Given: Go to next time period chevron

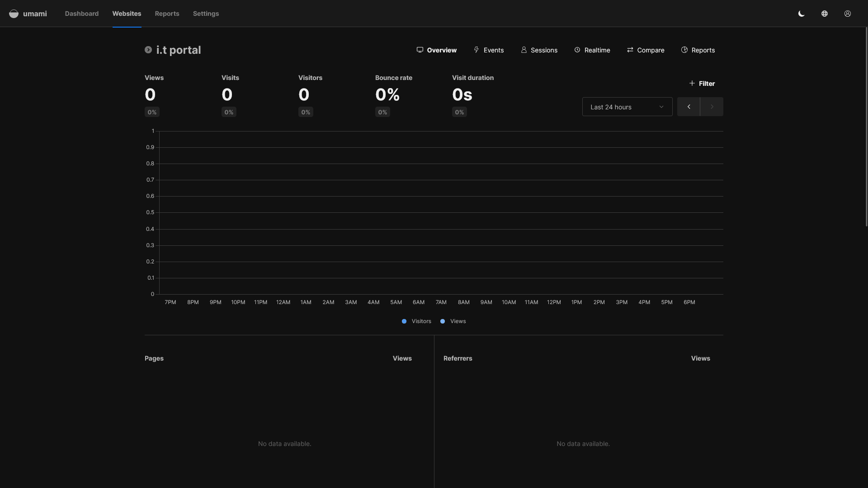Looking at the screenshot, I should [x=712, y=107].
